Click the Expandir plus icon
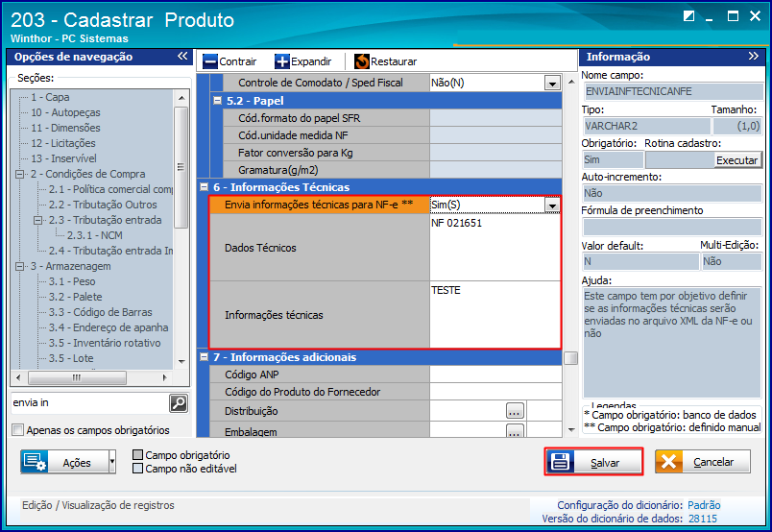Viewport: 772px width, 532px height. click(x=282, y=61)
